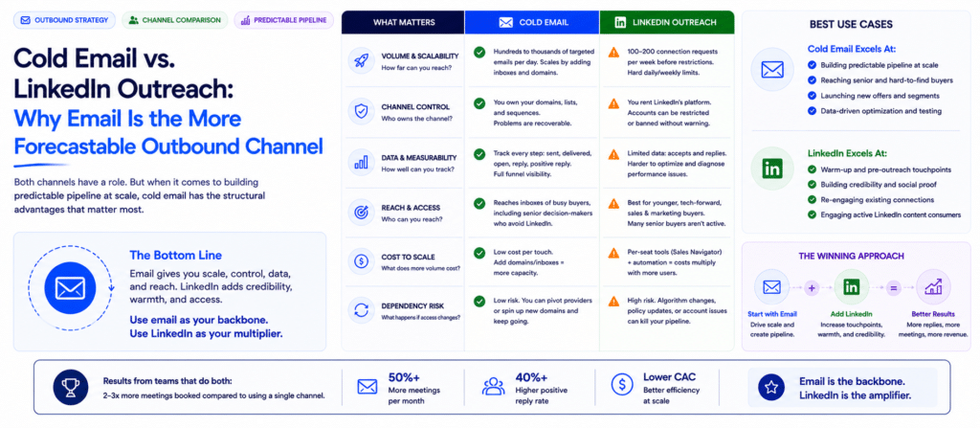Click the Lower CAC statistic text
Screen dimensions: 980x428
coord(673,388)
